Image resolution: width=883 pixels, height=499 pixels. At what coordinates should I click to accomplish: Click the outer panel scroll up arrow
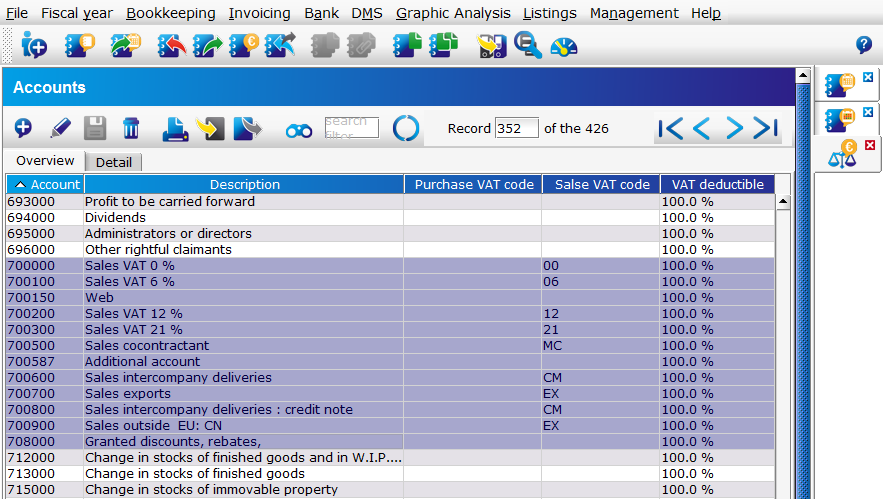(803, 75)
